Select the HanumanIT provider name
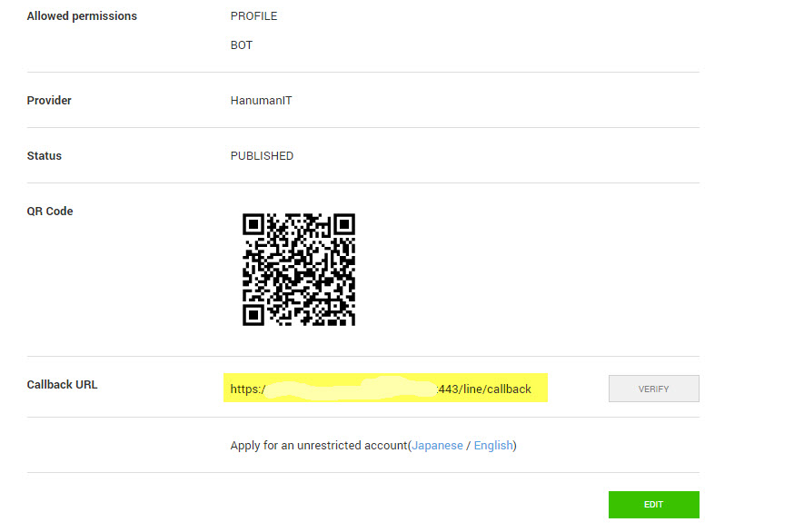The height and width of the screenshot is (532, 804). coord(261,101)
